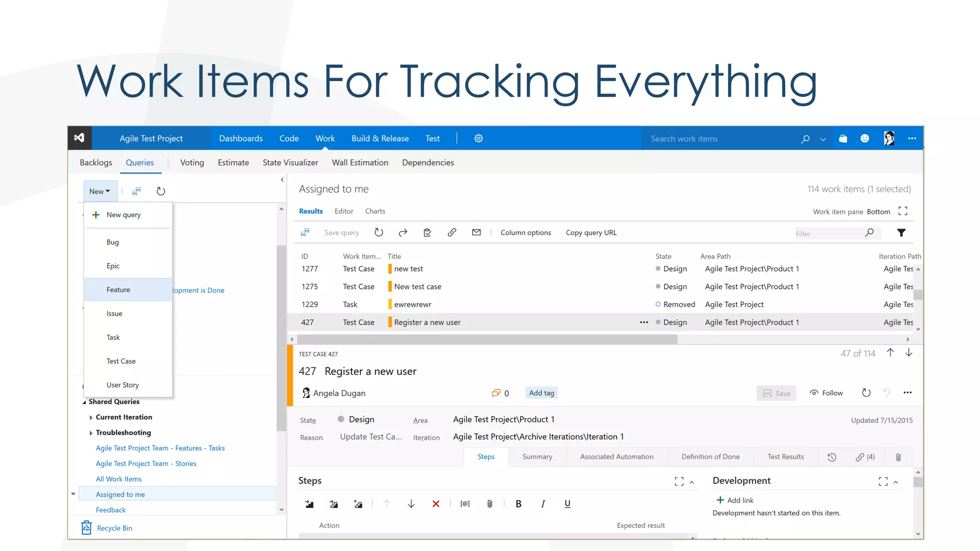This screenshot has width=980, height=551.
Task: Toggle underline formatting in Steps
Action: [567, 504]
